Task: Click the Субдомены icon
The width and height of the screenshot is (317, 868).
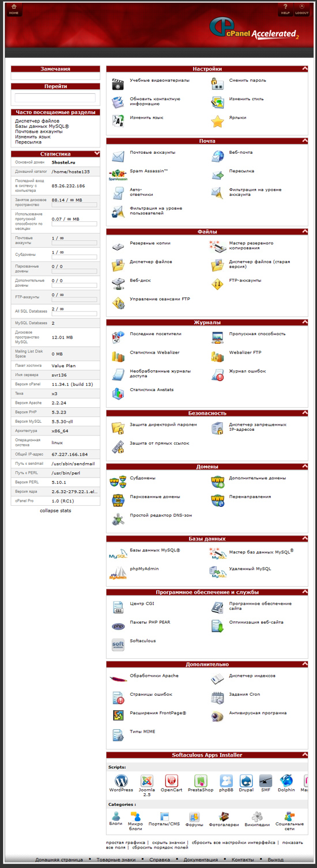Action: (118, 482)
